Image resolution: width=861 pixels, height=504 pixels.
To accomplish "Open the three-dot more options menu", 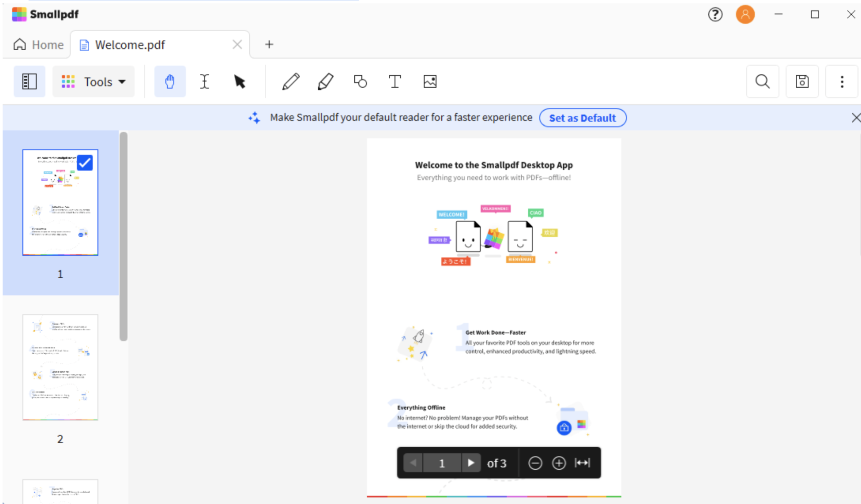I will [842, 82].
